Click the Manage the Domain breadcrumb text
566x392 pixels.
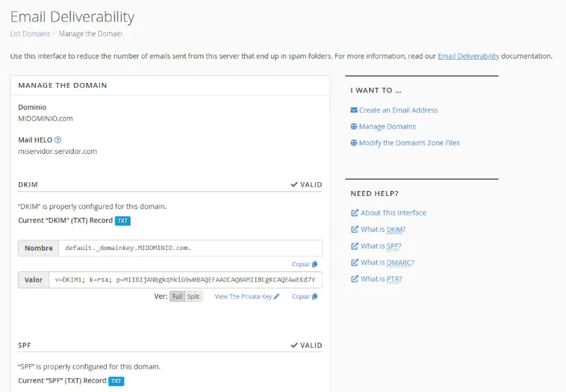pos(90,33)
